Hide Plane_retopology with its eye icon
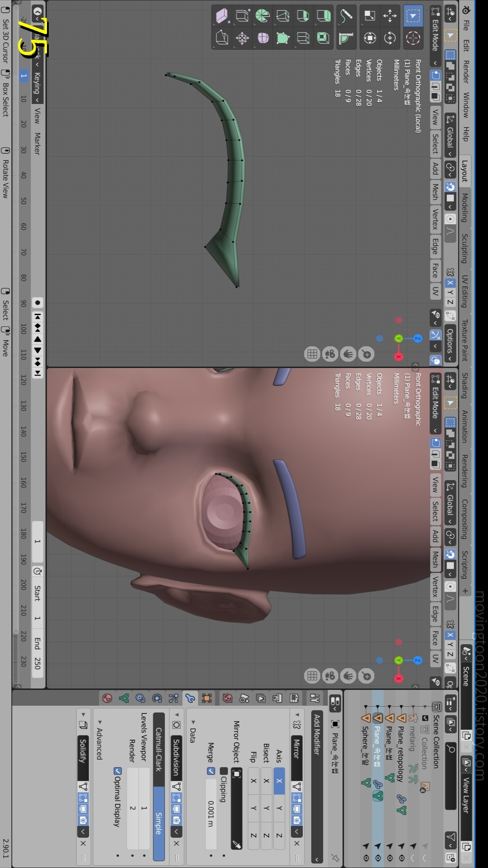The image size is (488, 868). click(x=402, y=858)
